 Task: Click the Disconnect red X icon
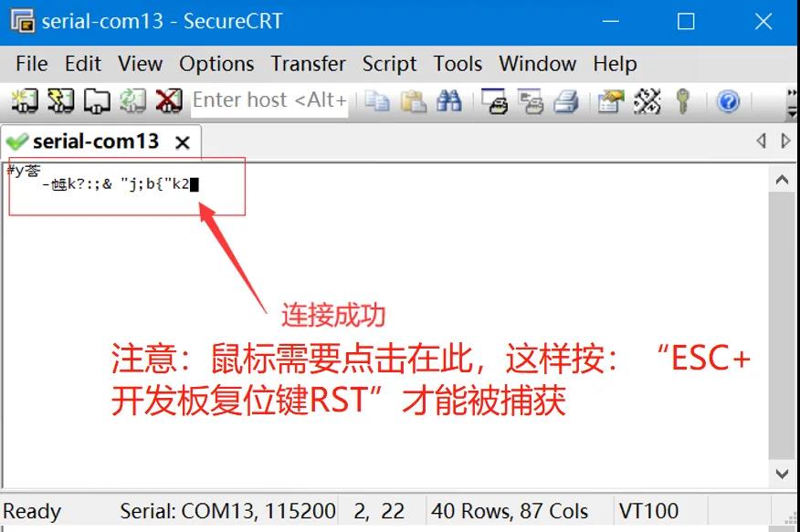click(x=169, y=100)
